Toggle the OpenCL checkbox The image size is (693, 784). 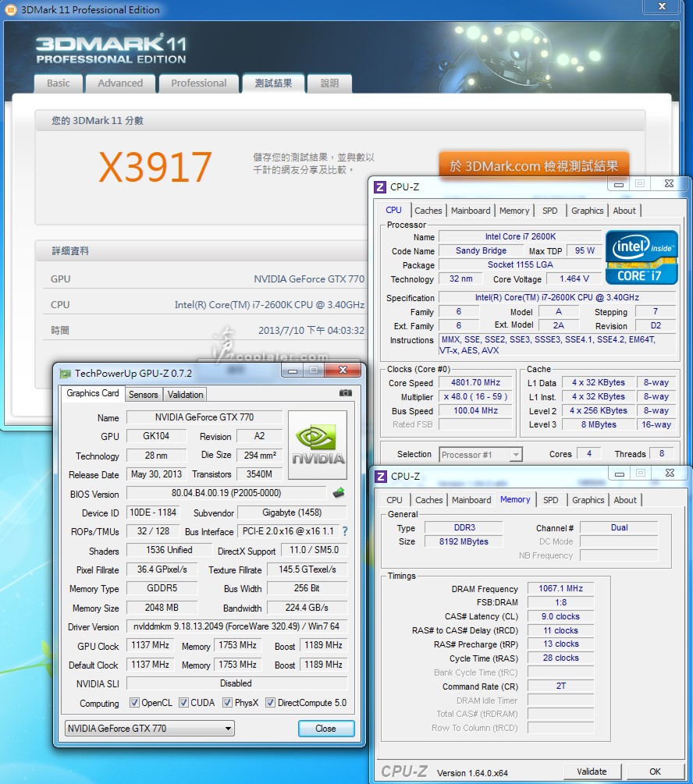pos(134,703)
